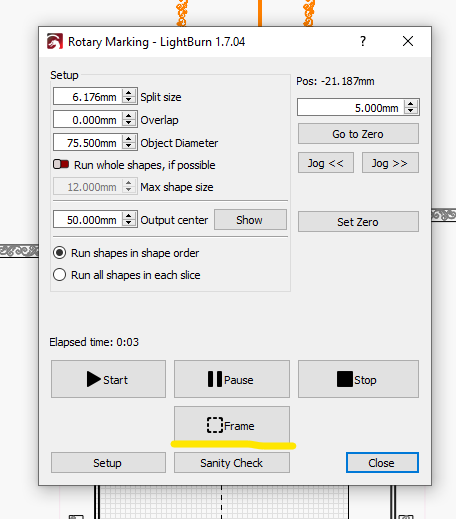
Task: Stop the rotary marking job
Action: pos(358,379)
